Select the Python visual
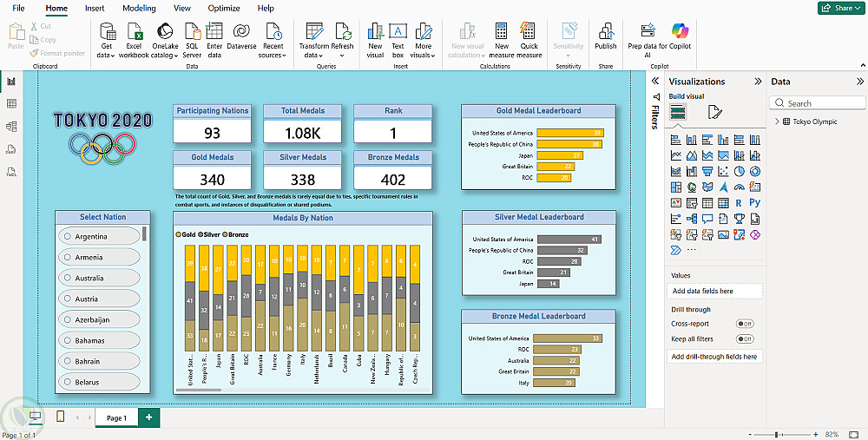 [x=755, y=203]
